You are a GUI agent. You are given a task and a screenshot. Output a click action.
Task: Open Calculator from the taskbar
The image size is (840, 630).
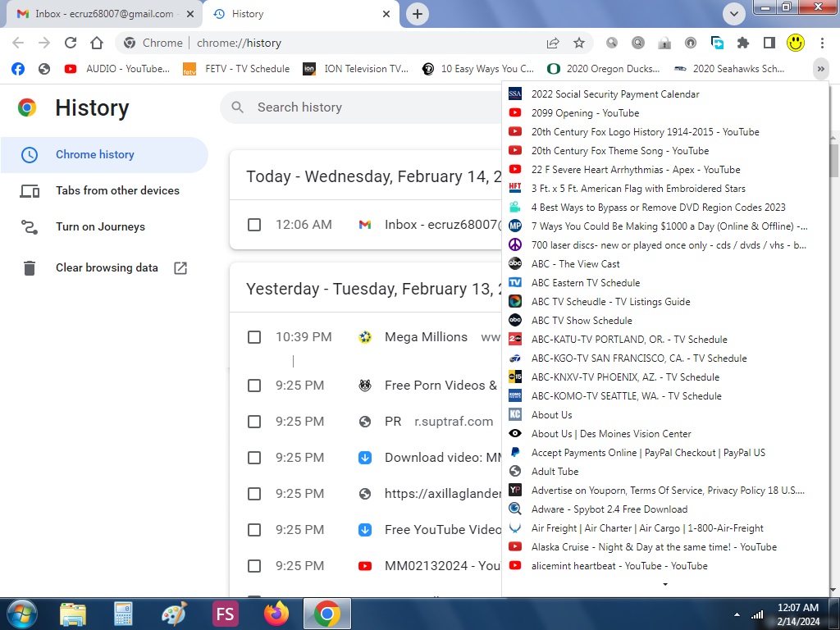click(123, 614)
